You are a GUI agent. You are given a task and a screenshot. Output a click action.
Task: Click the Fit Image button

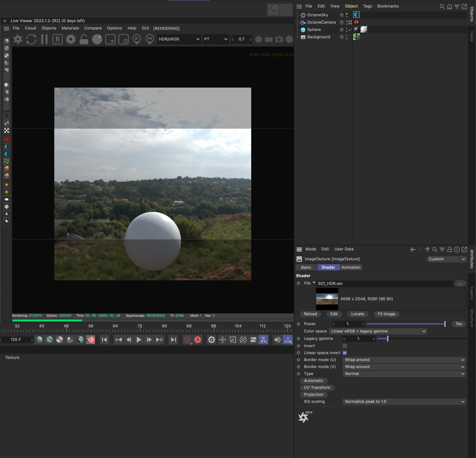(x=386, y=314)
